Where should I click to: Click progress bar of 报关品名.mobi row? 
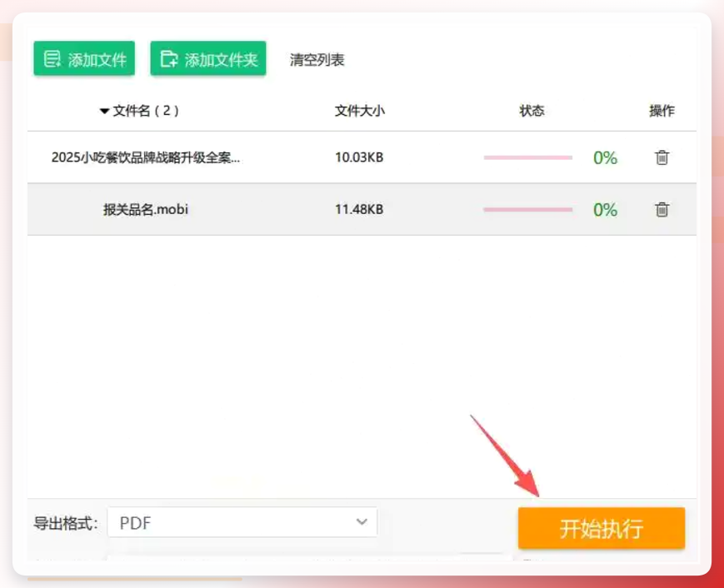[527, 210]
